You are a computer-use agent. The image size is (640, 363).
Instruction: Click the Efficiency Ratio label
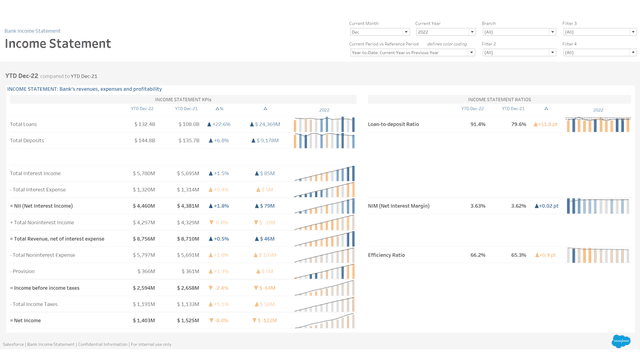387,255
